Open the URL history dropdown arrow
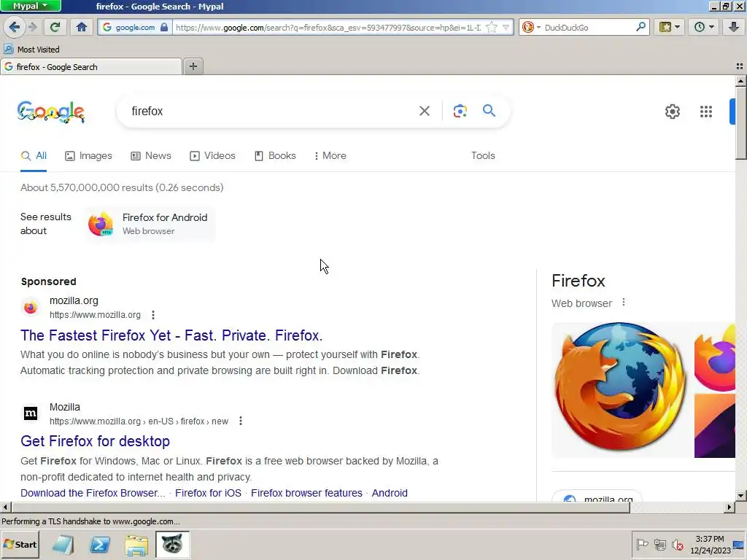The height and width of the screenshot is (560, 747). tap(506, 27)
